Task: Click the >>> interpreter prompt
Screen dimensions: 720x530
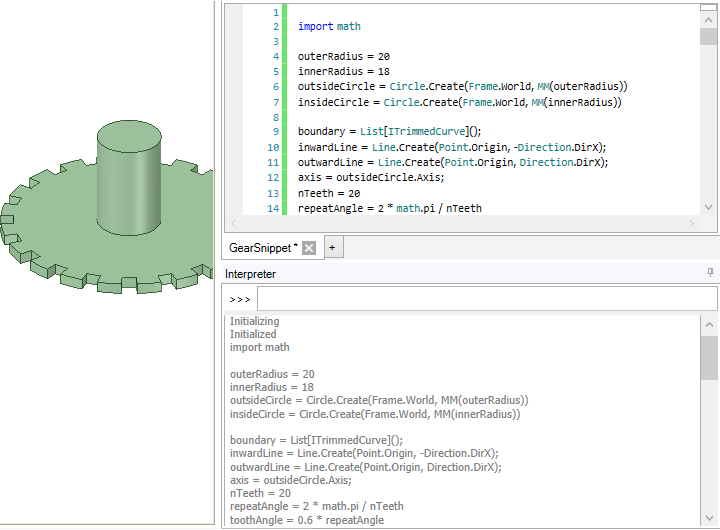Action: tap(240, 299)
